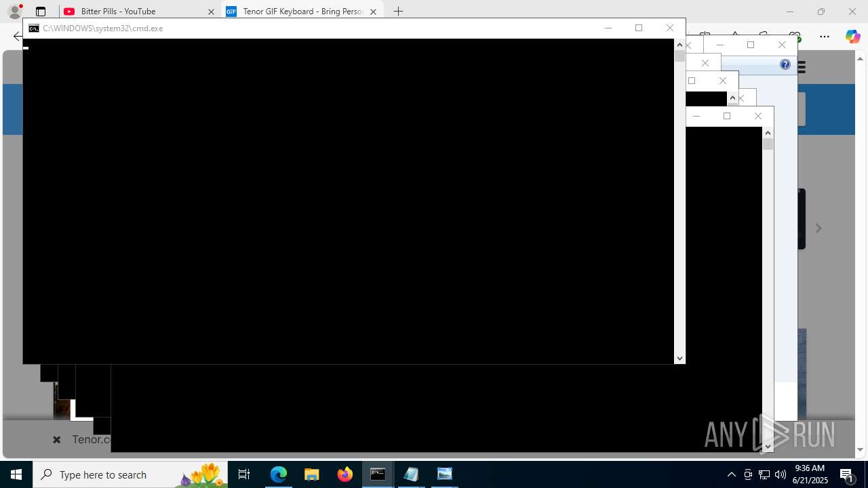Click Edge page scrollbar down arrow

point(861,450)
